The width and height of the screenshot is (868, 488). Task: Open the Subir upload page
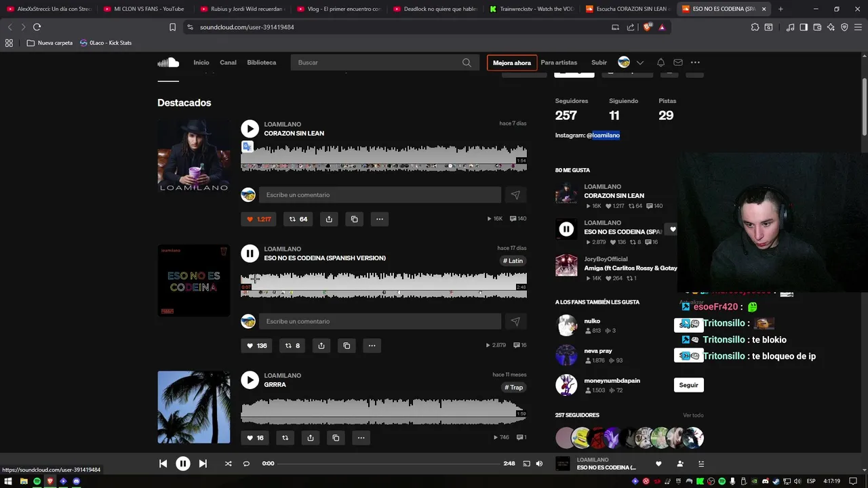point(599,62)
